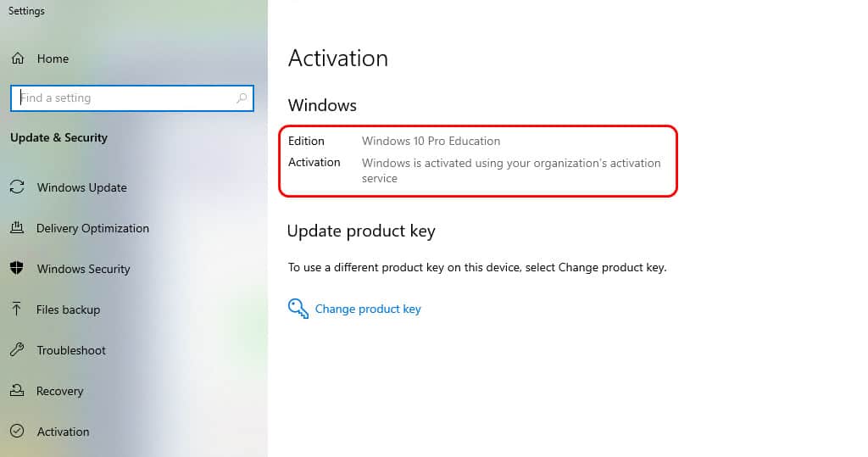
Task: Go to Home in Settings sidebar
Action: [x=53, y=59]
